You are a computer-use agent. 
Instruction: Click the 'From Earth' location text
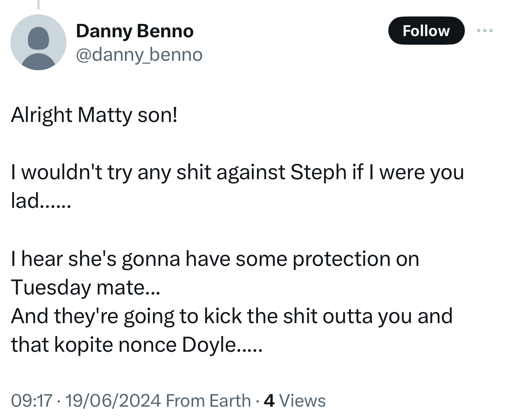(x=208, y=400)
